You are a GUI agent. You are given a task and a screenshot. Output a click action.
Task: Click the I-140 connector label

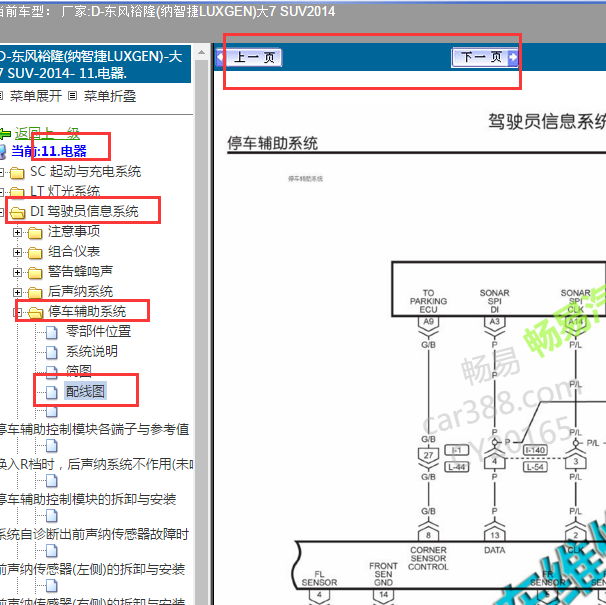pos(535,450)
